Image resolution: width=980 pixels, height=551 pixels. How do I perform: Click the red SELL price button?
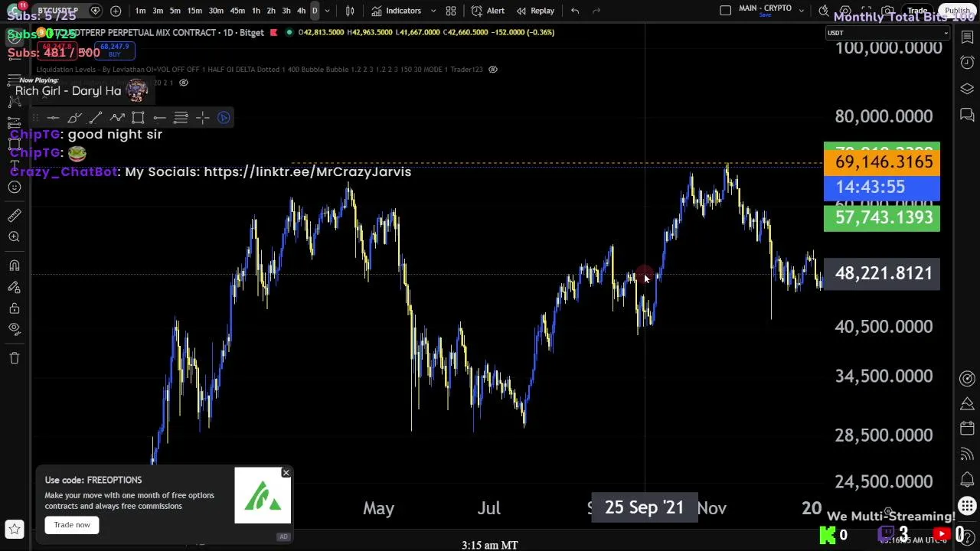[x=58, y=51]
